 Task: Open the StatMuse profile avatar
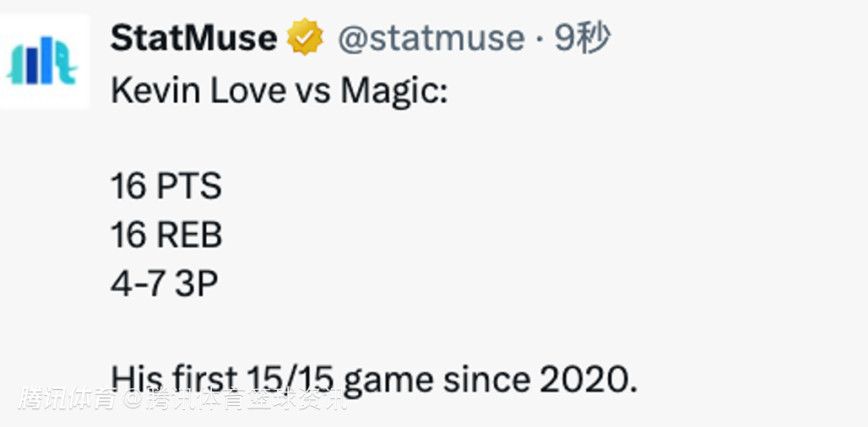tap(44, 62)
